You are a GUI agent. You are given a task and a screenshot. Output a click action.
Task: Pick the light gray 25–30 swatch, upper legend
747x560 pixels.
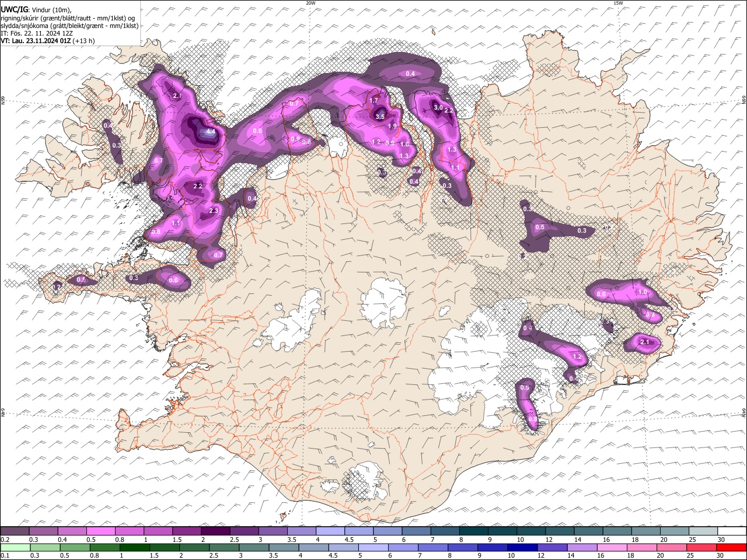pos(703,531)
